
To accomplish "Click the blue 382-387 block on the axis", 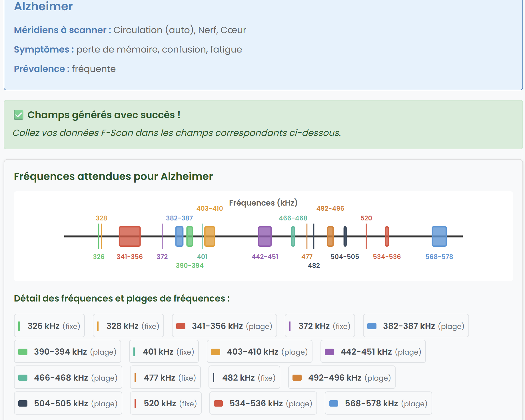I will pos(179,236).
